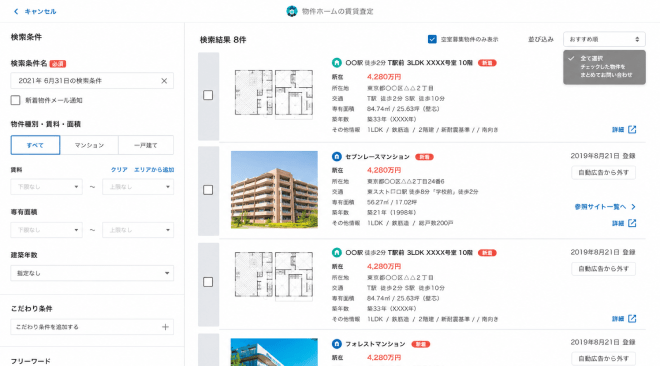Open the おすすめ順 sort dropdown
Screen dimensions: 660x366
tap(604, 39)
